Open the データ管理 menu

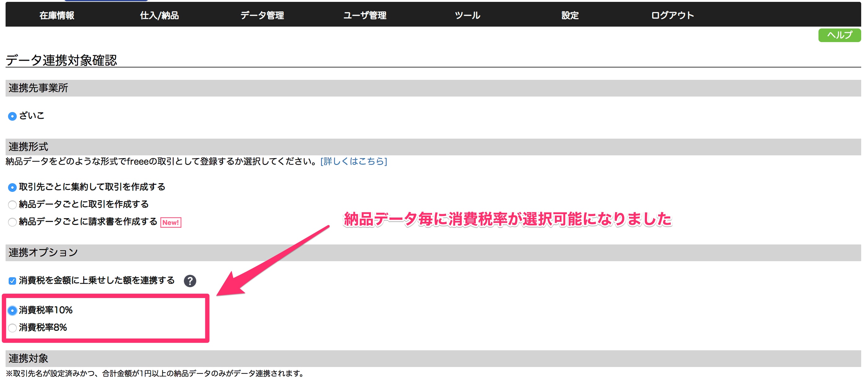tap(262, 15)
